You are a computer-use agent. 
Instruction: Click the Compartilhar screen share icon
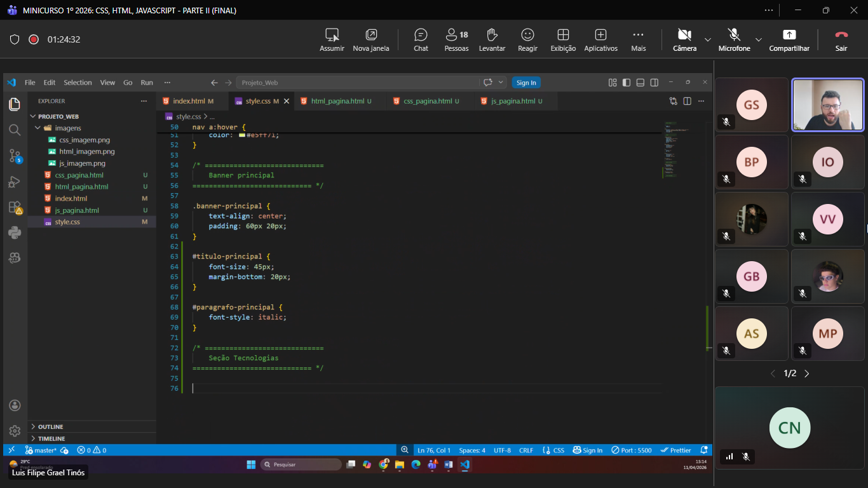point(789,35)
